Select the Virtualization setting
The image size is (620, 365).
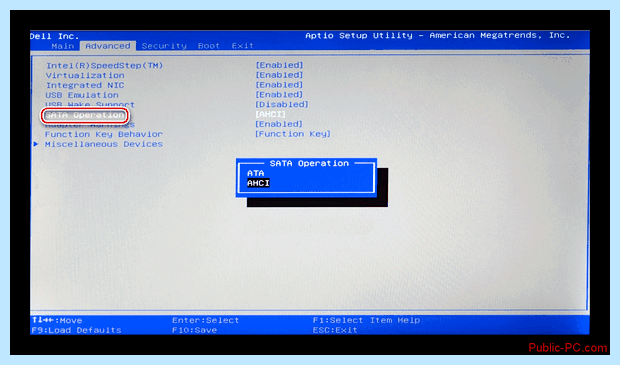(x=85, y=75)
